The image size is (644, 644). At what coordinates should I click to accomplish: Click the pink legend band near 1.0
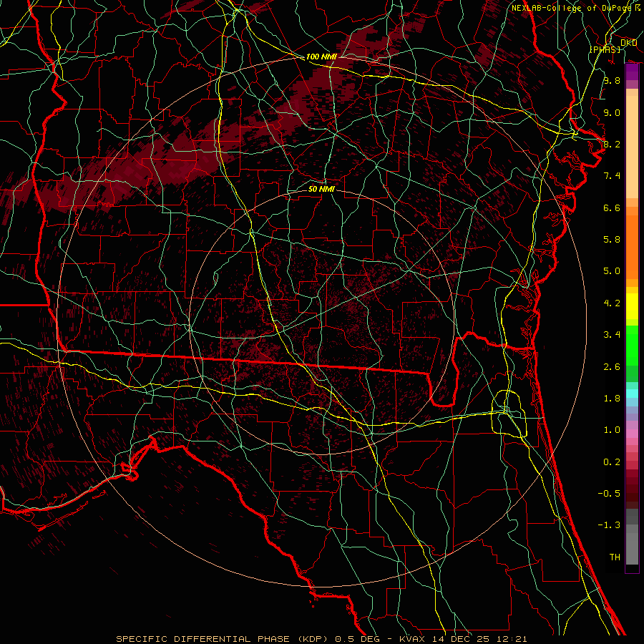click(632, 431)
